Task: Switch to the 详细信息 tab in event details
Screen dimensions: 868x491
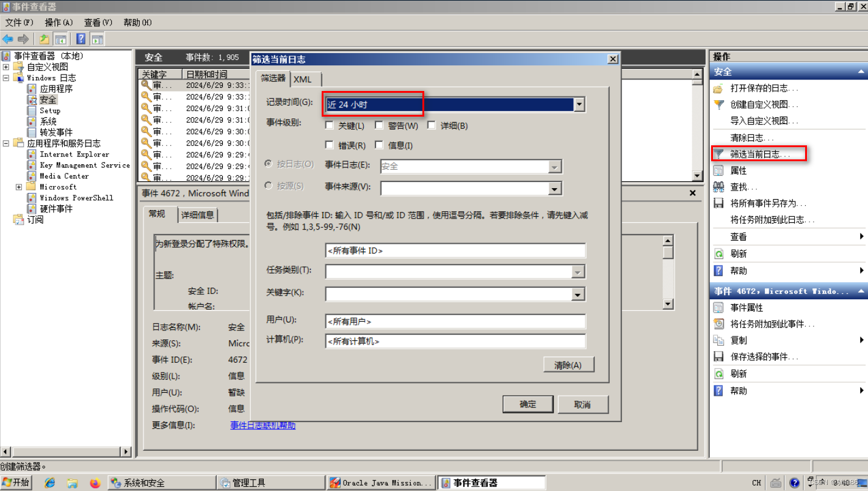Action: pos(198,215)
